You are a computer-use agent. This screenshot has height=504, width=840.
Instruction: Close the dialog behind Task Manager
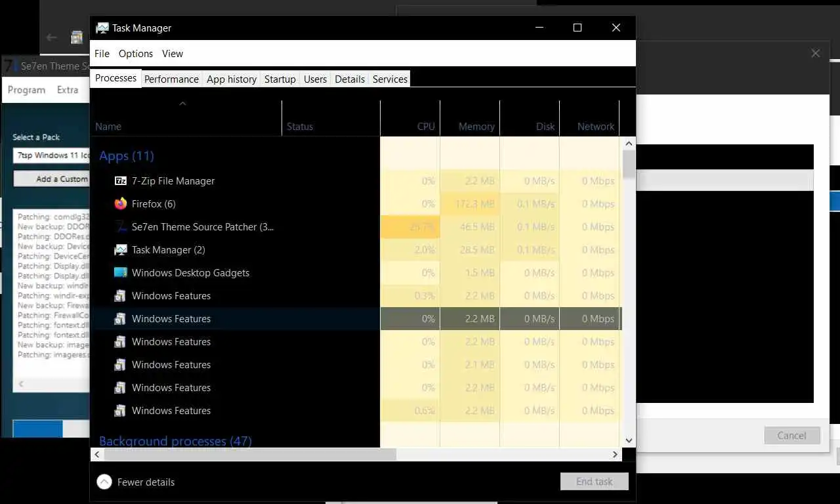tap(816, 54)
